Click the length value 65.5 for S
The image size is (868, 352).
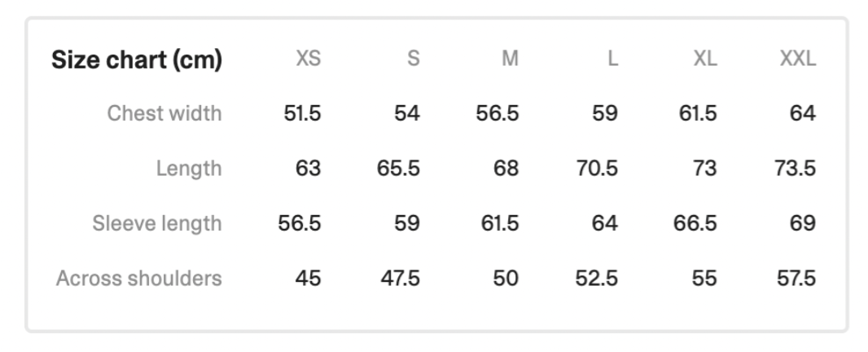click(x=399, y=169)
